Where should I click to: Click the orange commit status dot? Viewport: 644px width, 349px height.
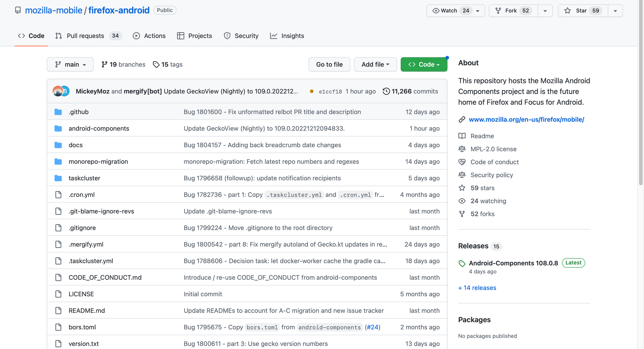point(311,91)
